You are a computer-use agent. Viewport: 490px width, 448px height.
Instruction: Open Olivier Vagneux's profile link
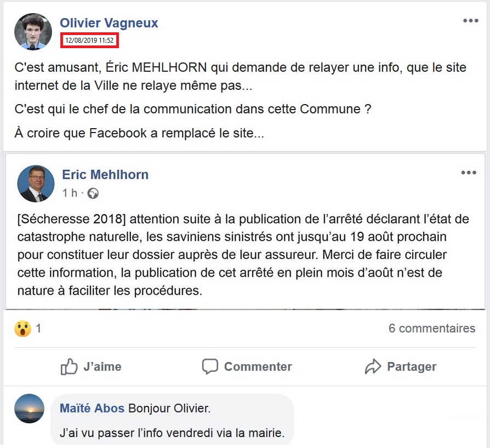(x=109, y=23)
